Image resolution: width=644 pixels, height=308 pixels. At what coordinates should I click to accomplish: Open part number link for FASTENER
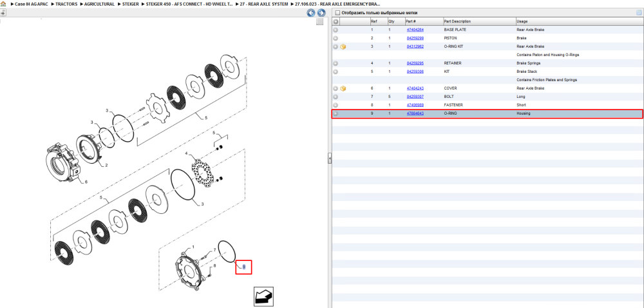click(x=415, y=105)
